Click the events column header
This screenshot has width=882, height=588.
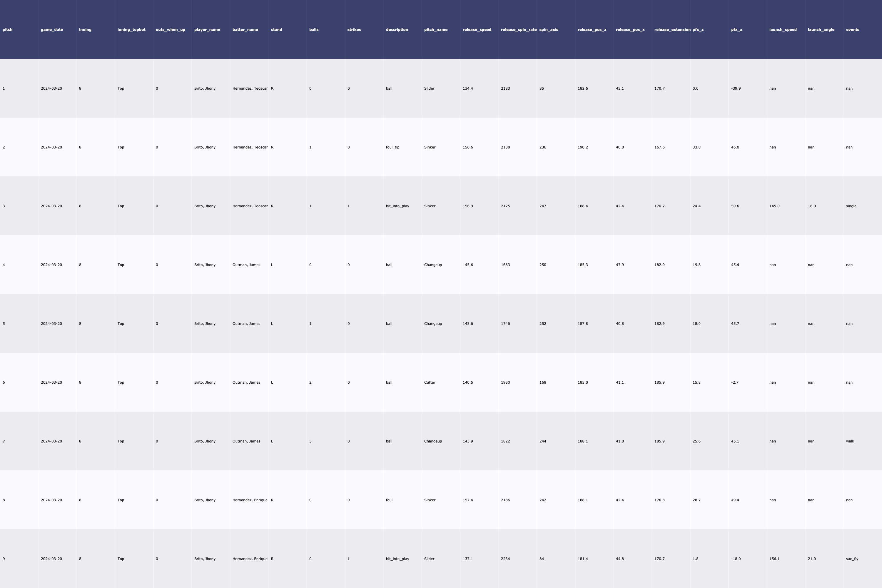[x=852, y=30]
